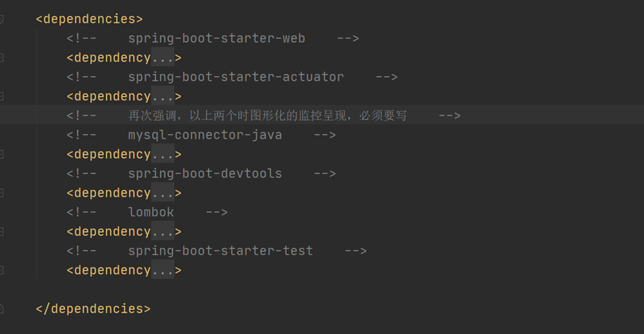
Task: Toggle the gutter fold icon for the mysql dependency
Action: (x=1, y=154)
